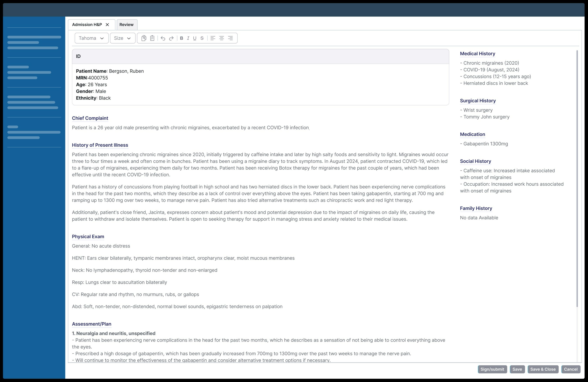
Task: Click the copy icon in toolbar
Action: coord(144,38)
